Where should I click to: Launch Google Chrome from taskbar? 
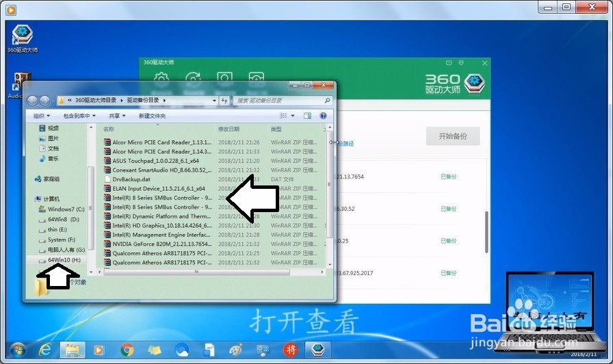click(x=127, y=350)
